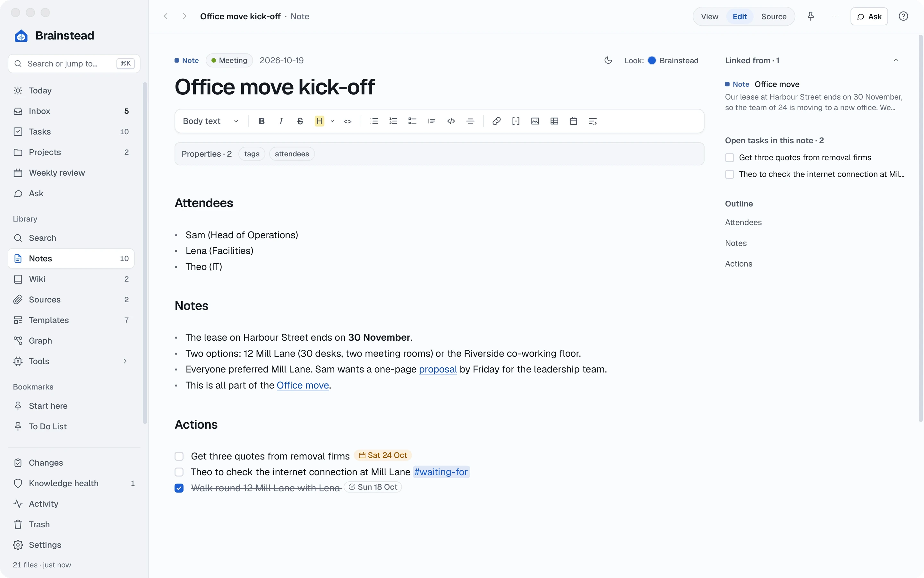This screenshot has width=924, height=578.
Task: Click the Search or jump to field
Action: [74, 64]
